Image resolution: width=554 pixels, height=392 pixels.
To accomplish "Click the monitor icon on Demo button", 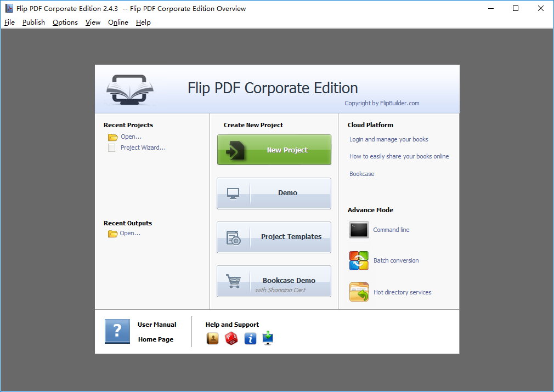I will [x=233, y=194].
